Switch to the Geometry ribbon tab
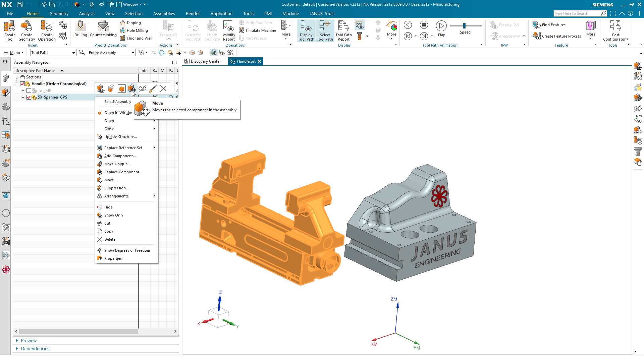This screenshot has width=644, height=362. click(59, 13)
